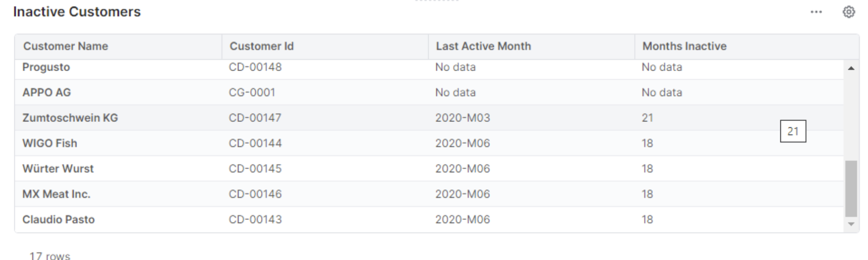Select the Claudio Pasto customer name
Image resolution: width=868 pixels, height=260 pixels.
pos(58,220)
